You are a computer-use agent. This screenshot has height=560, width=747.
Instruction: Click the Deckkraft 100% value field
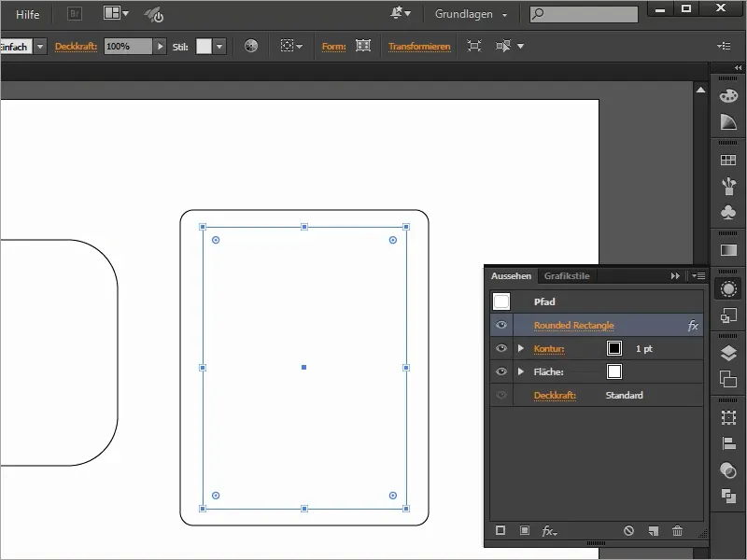pos(128,46)
